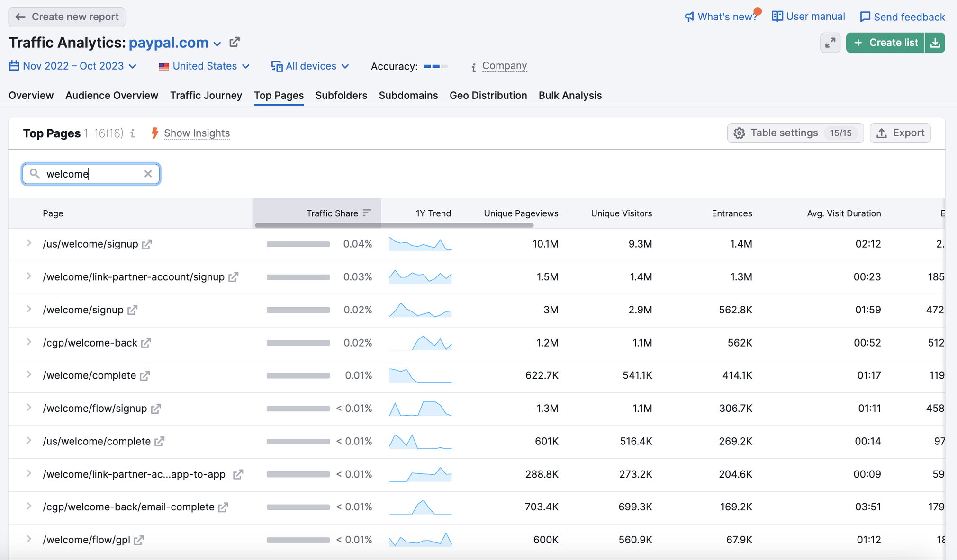Focus the welcome search field
957x560 pixels.
(x=91, y=174)
